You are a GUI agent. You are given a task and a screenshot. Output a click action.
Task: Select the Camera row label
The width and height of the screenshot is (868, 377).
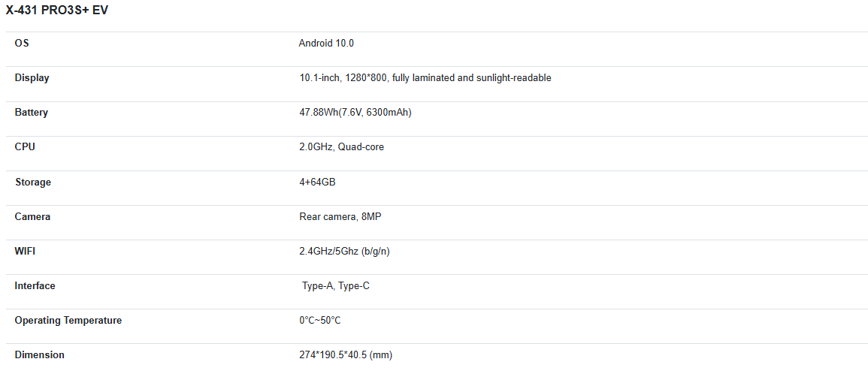32,217
